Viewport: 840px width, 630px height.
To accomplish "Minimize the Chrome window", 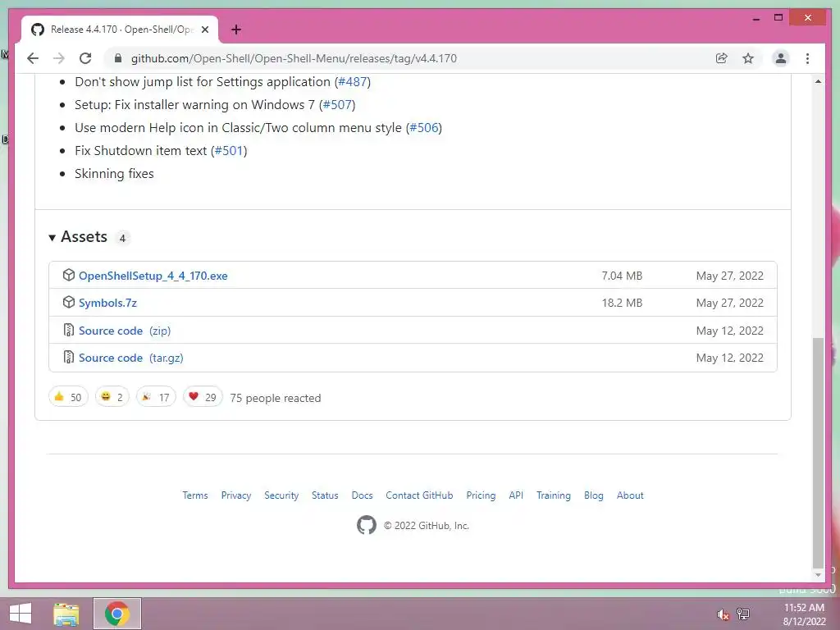I will coord(756,19).
